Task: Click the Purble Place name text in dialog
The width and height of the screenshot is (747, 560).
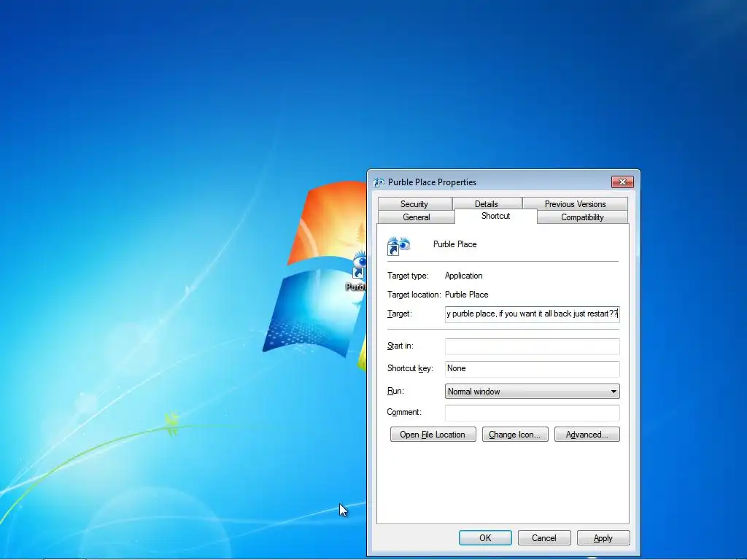Action: [x=454, y=244]
